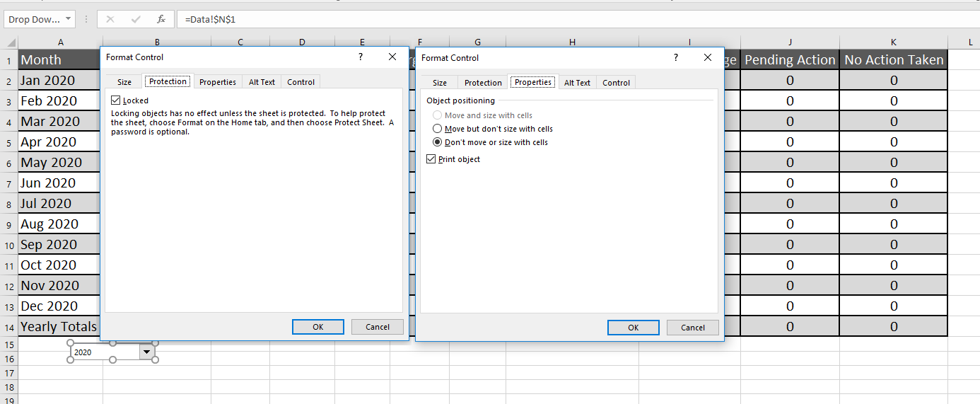Close the left Format Control dialog

click(x=392, y=57)
